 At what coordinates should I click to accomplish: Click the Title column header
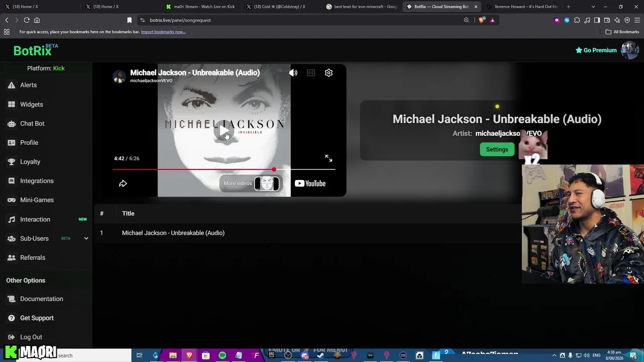[x=128, y=213]
